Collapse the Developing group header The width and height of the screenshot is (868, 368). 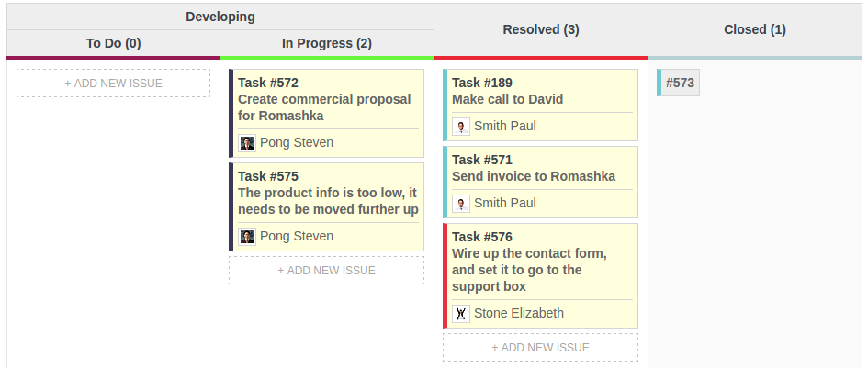220,17
